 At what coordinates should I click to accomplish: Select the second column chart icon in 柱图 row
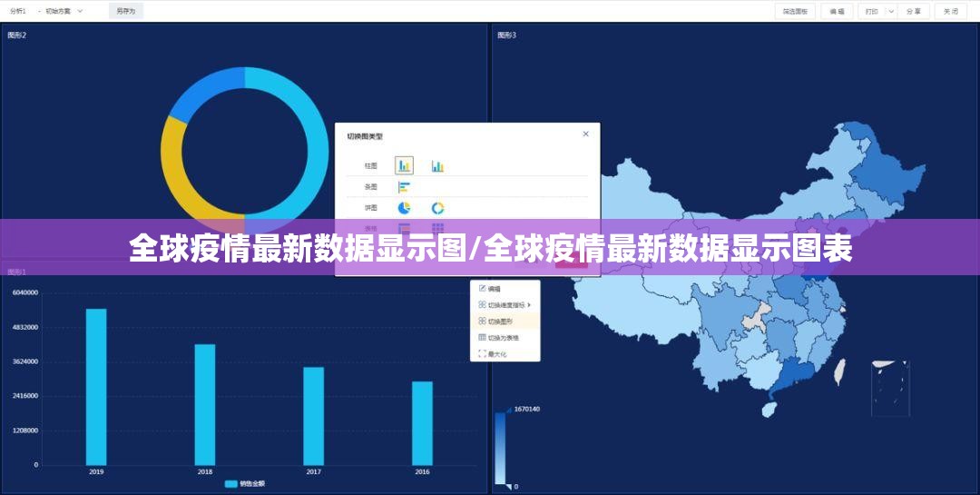pyautogui.click(x=437, y=166)
